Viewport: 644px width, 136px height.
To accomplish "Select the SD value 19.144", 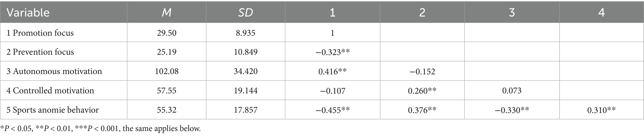I will pyautogui.click(x=246, y=91).
